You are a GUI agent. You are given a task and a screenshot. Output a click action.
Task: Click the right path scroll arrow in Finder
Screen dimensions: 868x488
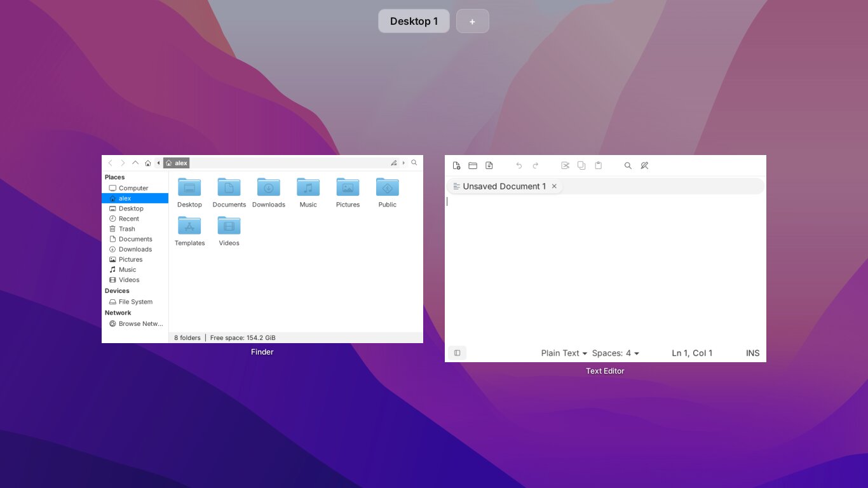[x=403, y=163]
